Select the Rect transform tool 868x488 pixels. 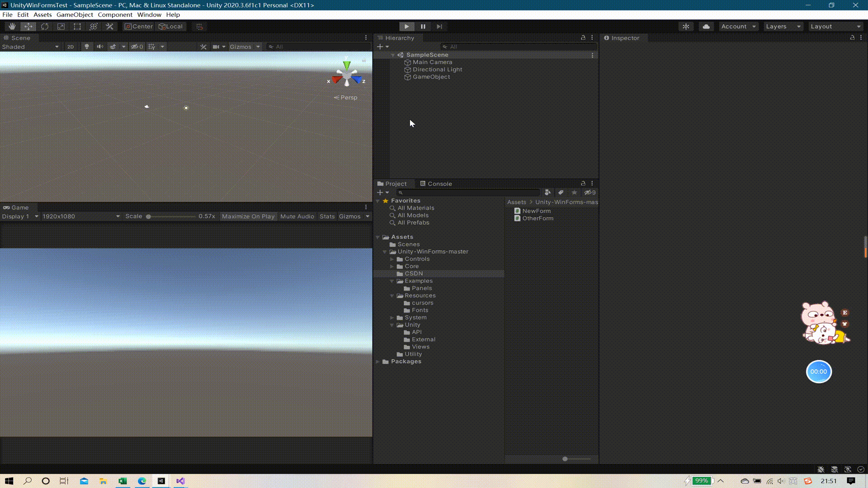(77, 26)
